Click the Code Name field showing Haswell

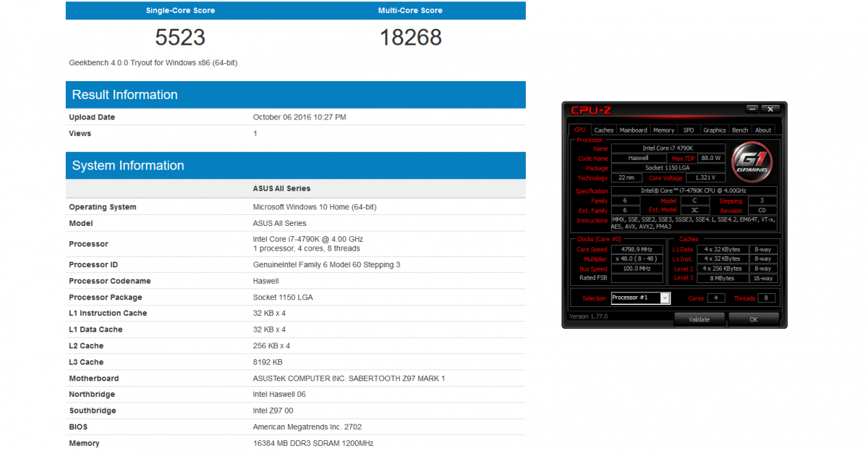[x=639, y=158]
